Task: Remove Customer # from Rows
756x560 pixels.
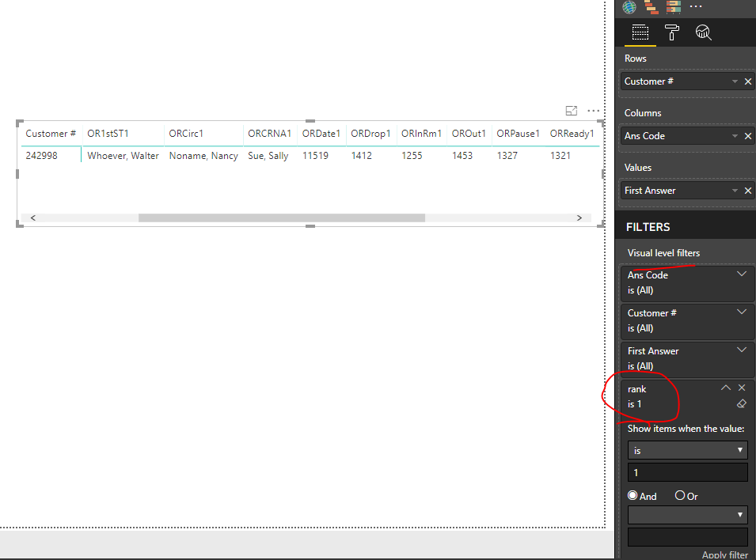Action: tap(748, 81)
